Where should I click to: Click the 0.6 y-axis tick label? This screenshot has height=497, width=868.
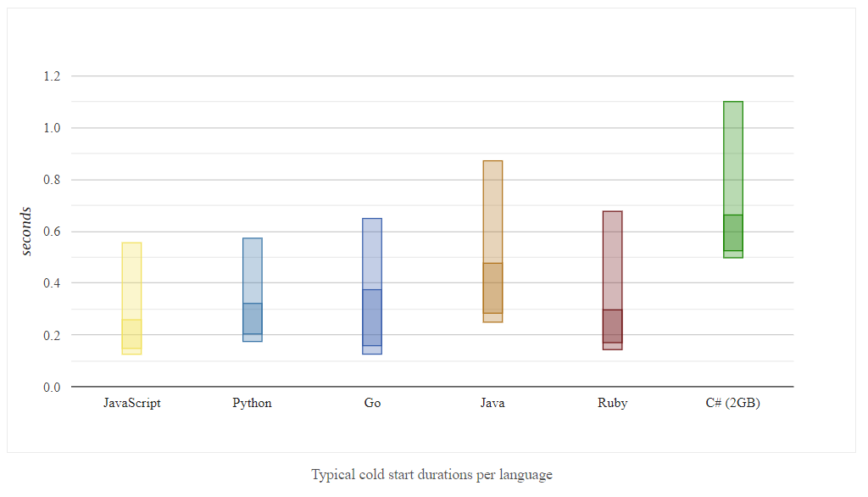(52, 232)
